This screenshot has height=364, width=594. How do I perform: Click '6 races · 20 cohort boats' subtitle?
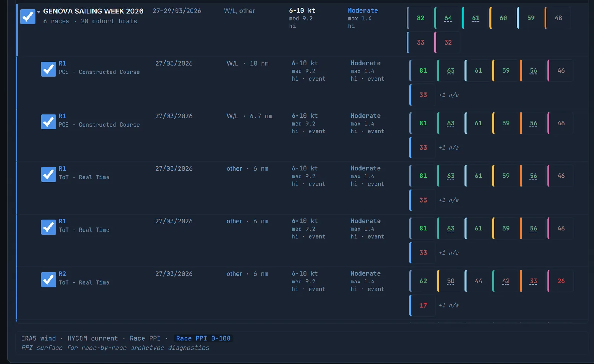(x=90, y=21)
